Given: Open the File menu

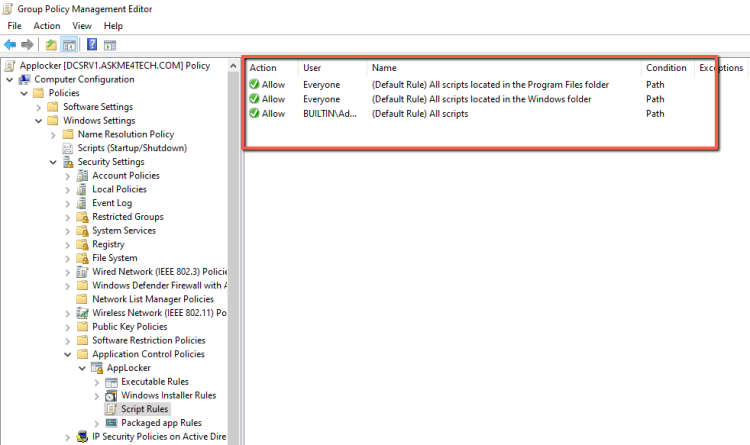Looking at the screenshot, I should point(15,25).
